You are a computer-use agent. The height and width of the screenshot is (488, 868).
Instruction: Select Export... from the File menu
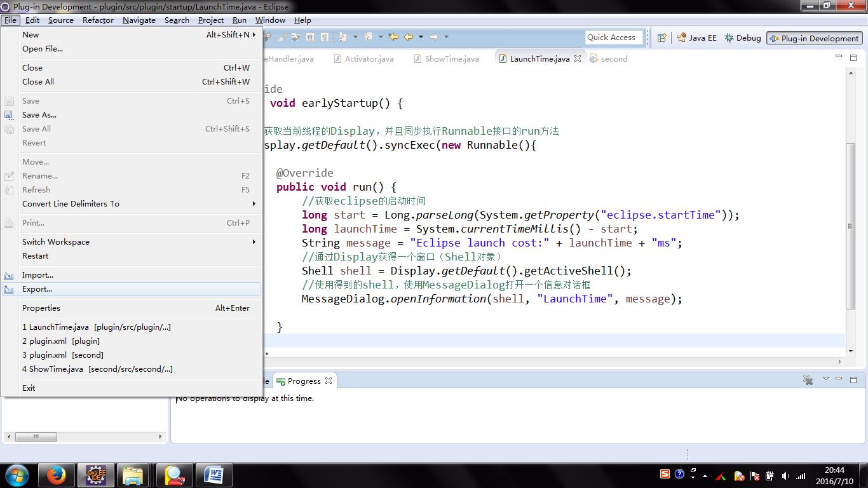pos(37,289)
